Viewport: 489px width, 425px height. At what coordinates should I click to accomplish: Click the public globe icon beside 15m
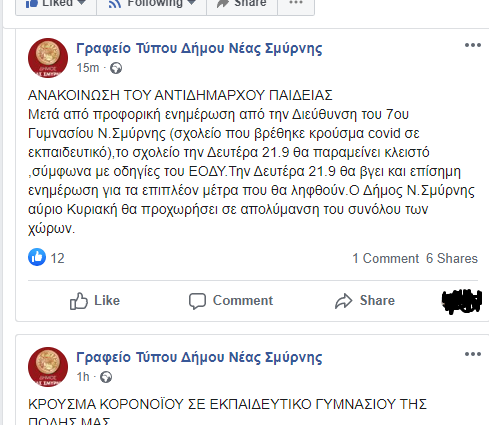click(116, 68)
